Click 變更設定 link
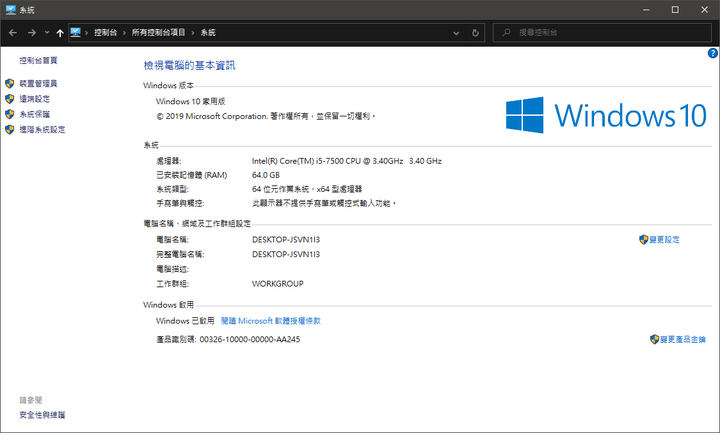The image size is (720, 433). (x=664, y=240)
